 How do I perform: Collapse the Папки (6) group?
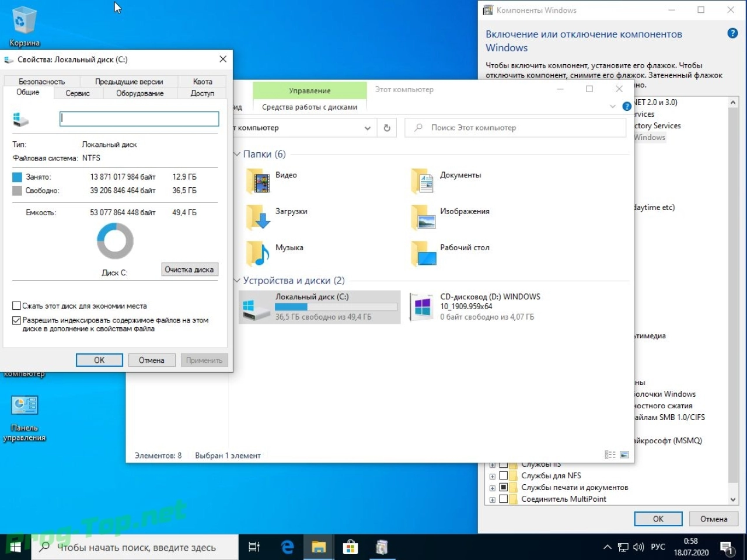[x=237, y=154]
